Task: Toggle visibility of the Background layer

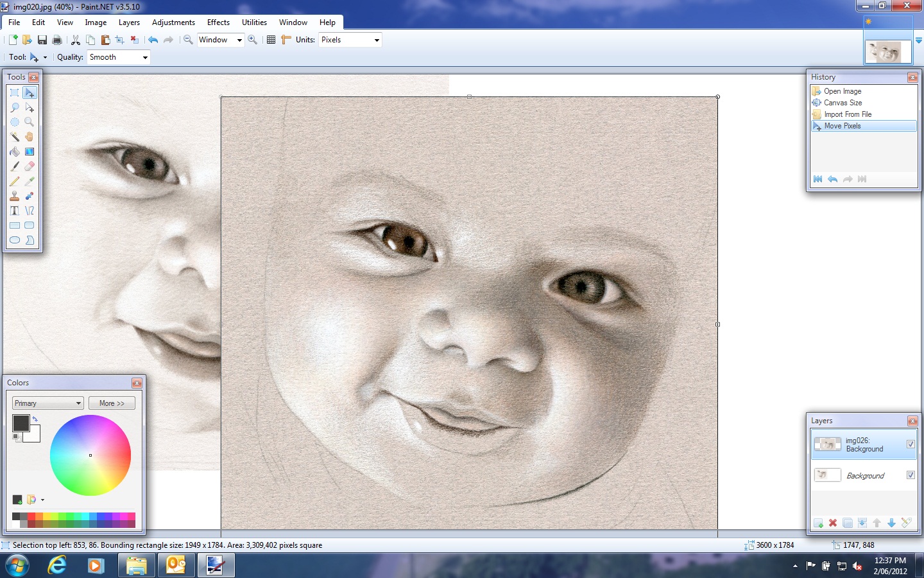Action: click(x=911, y=475)
